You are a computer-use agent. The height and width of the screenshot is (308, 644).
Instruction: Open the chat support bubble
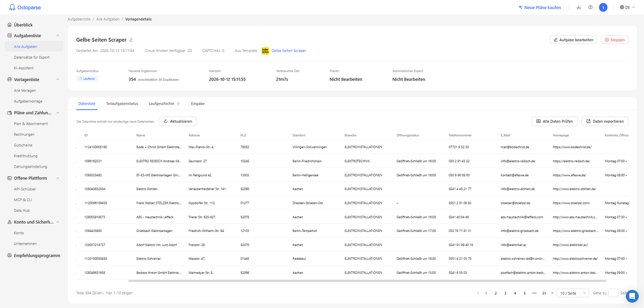click(632, 296)
